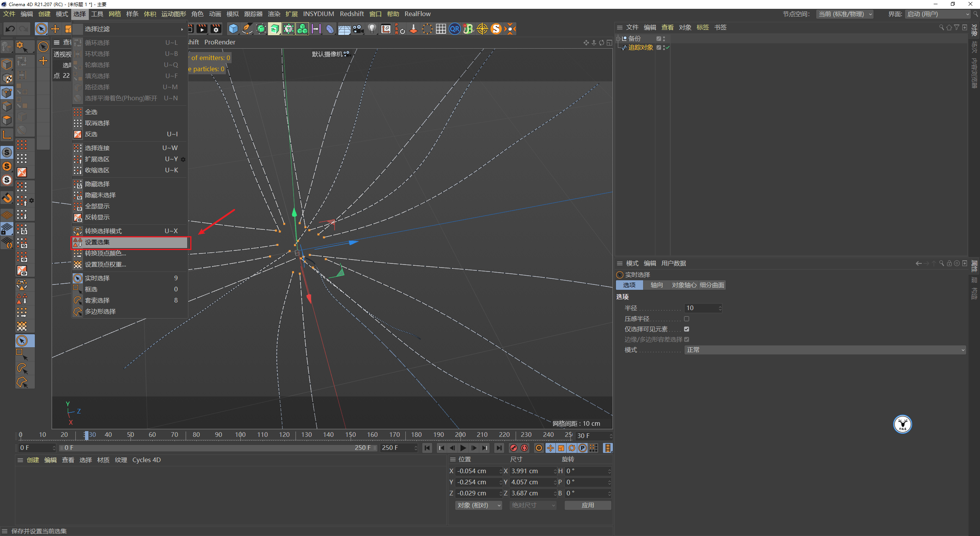Select the Lasso Selection tool in left toolbar

coord(22,368)
